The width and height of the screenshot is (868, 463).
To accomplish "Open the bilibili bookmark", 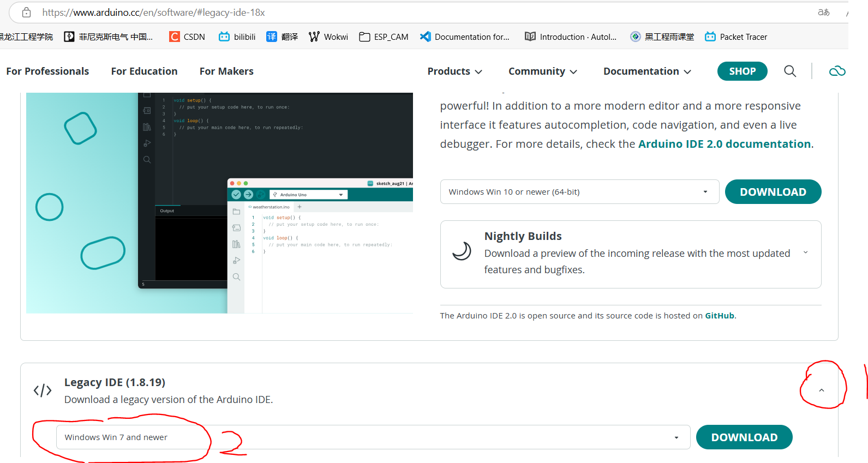I will pyautogui.click(x=237, y=37).
